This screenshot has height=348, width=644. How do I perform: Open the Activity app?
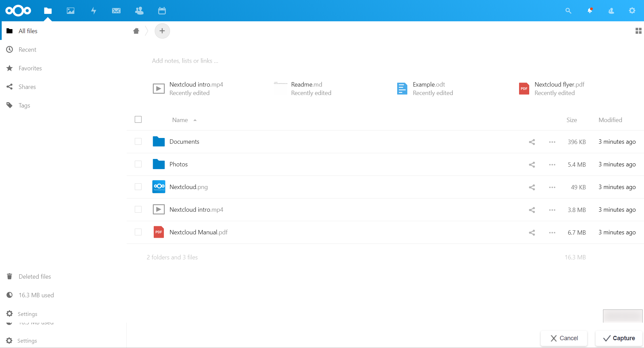tap(93, 10)
